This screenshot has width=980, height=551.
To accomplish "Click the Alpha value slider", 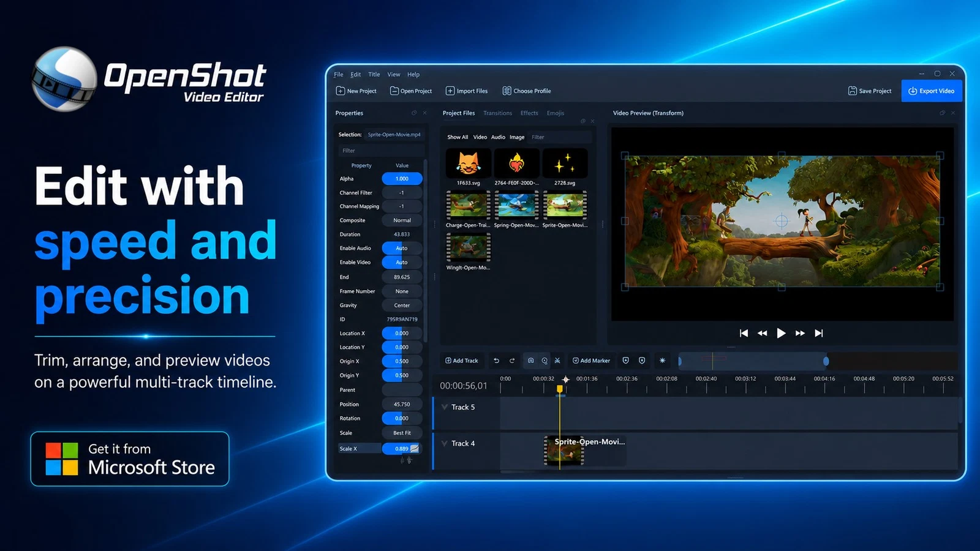I will [x=402, y=179].
